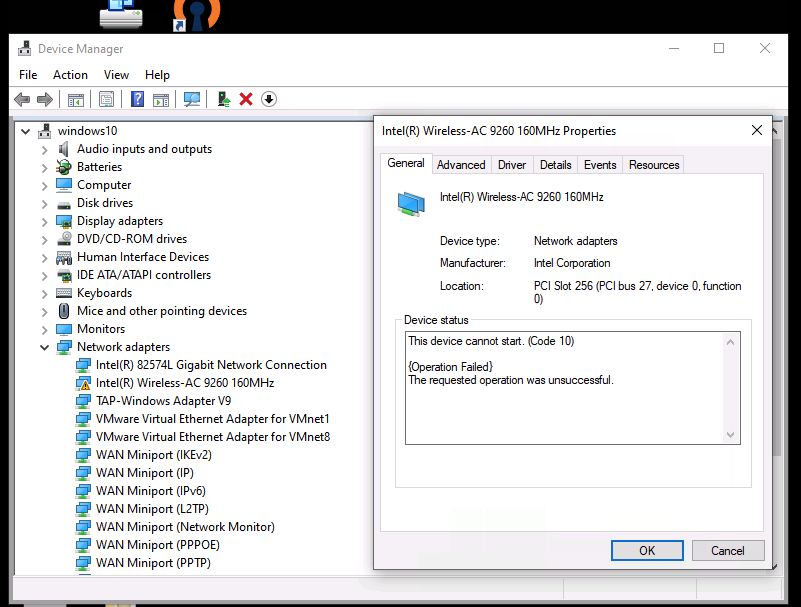Click the Monitors category icon

pyautogui.click(x=64, y=329)
